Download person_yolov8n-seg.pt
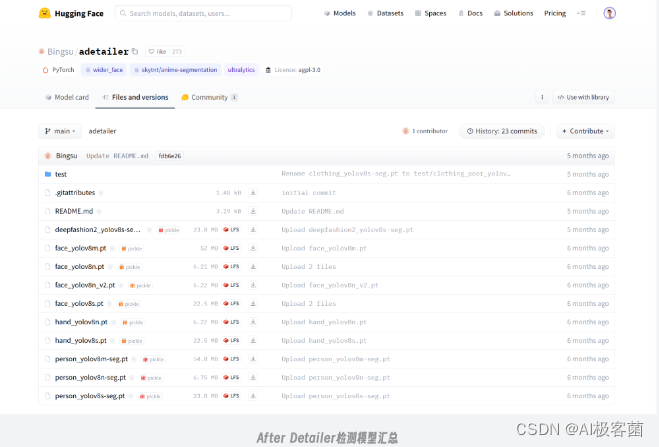 click(253, 378)
